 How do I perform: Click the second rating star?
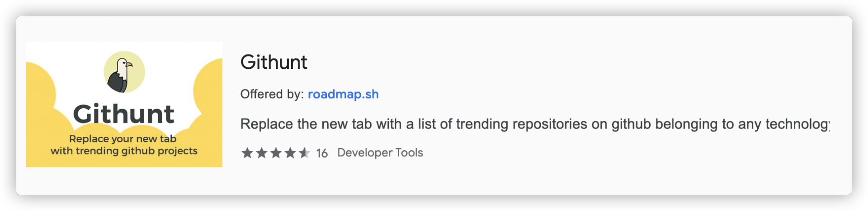262,153
